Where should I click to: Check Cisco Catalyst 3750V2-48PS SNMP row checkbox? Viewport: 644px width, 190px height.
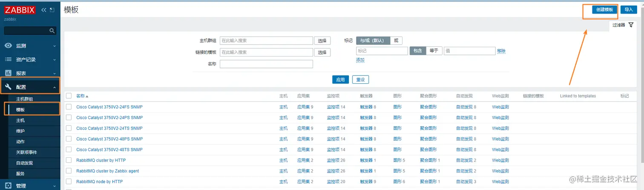(69, 139)
